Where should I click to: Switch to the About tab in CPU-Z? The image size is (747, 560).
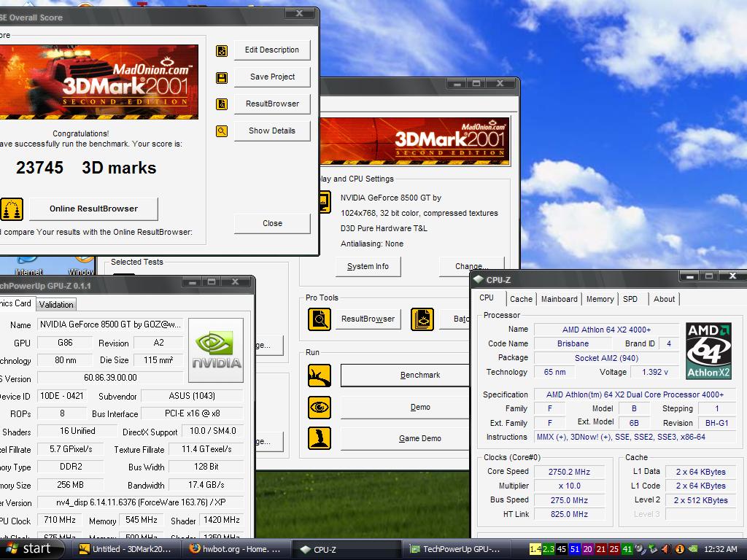click(x=664, y=299)
